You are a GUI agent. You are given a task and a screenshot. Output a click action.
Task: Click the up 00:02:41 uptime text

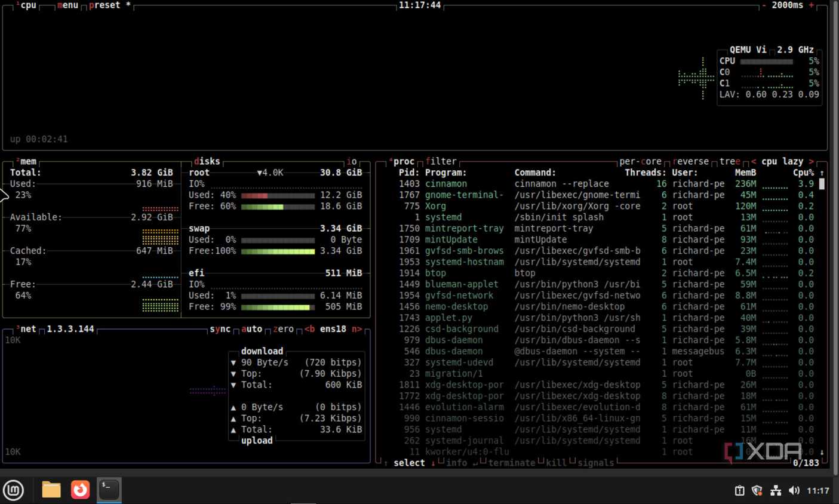(39, 139)
